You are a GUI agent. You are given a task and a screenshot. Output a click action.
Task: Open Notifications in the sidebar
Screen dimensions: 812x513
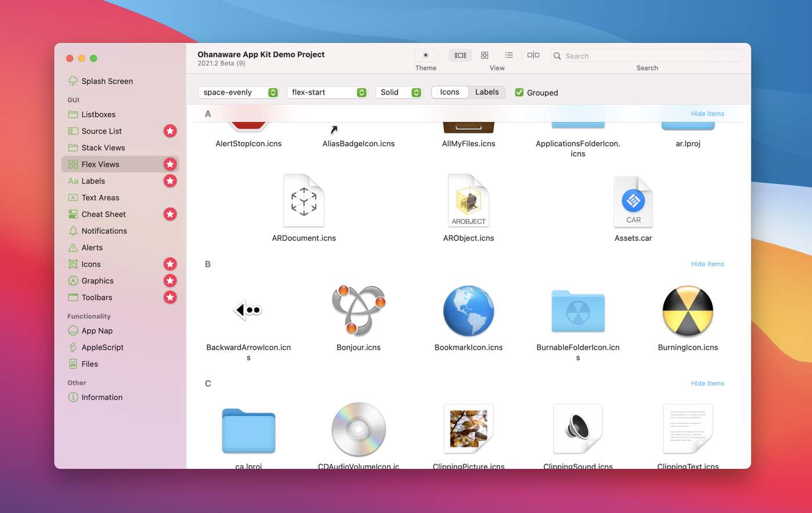(x=120, y=231)
